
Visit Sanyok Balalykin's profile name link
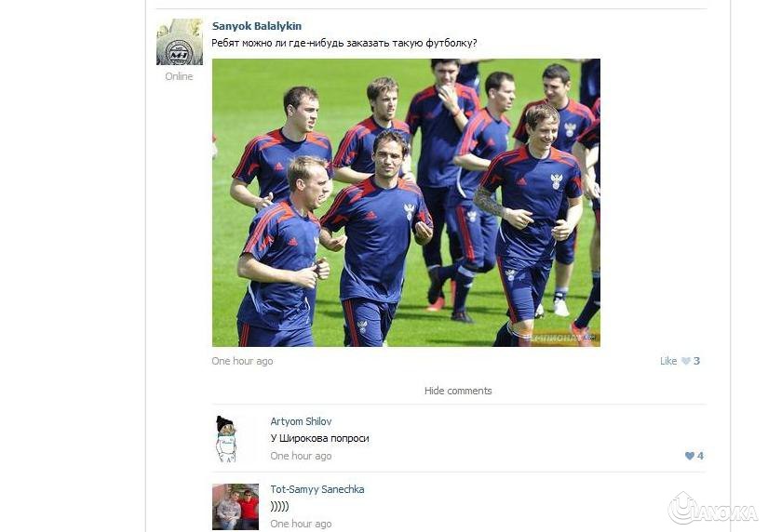click(x=257, y=26)
